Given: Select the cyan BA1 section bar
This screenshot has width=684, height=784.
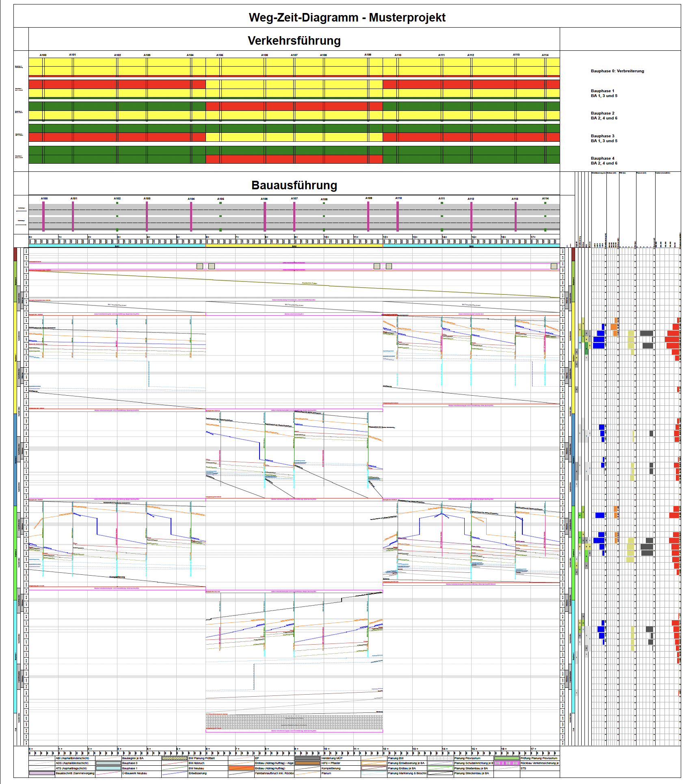Looking at the screenshot, I should click(x=117, y=246).
